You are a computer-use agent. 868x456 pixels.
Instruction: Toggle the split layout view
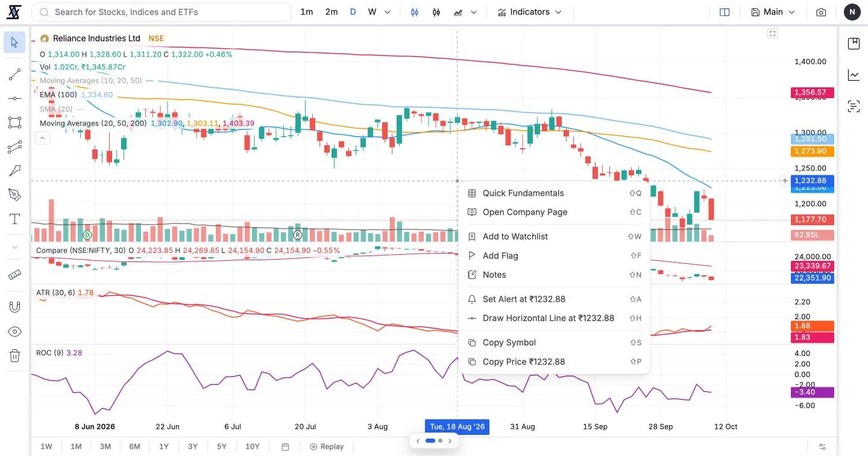(725, 12)
